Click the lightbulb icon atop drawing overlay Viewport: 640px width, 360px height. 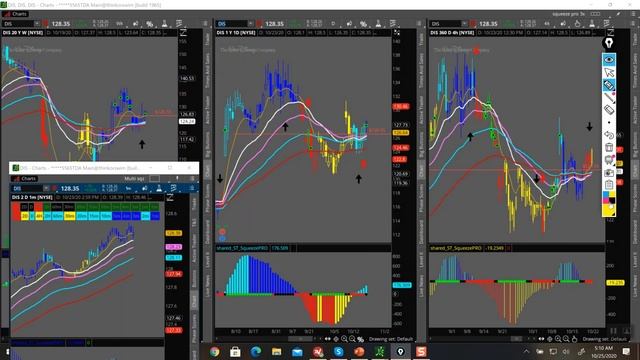(609, 43)
